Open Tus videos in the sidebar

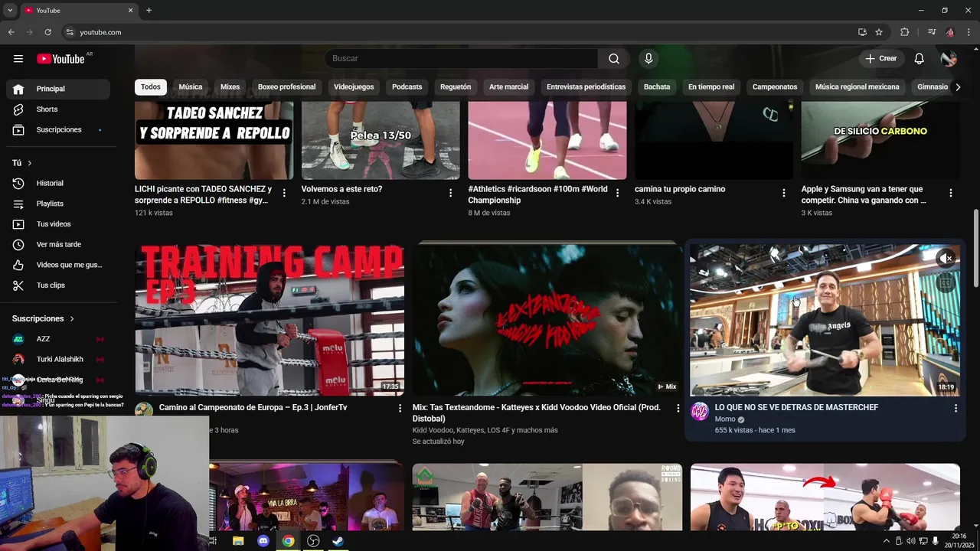coord(58,224)
